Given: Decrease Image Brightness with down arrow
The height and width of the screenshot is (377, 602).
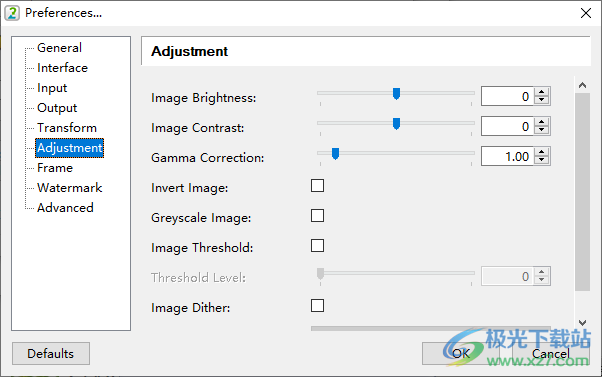Looking at the screenshot, I should pos(541,101).
